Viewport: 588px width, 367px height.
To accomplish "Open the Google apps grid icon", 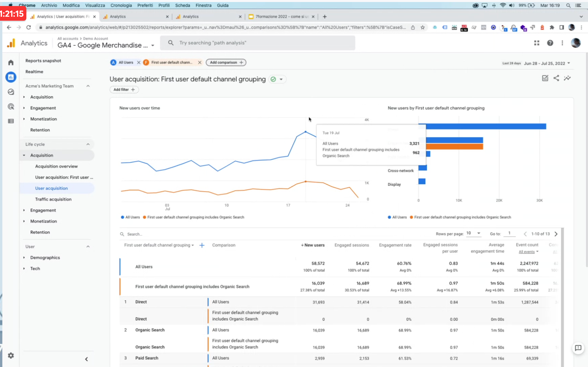I will click(x=537, y=43).
